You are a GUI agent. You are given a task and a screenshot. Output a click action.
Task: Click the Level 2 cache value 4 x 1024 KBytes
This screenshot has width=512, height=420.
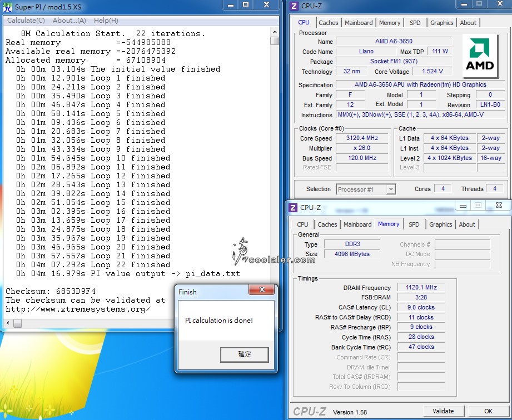[x=450, y=158]
